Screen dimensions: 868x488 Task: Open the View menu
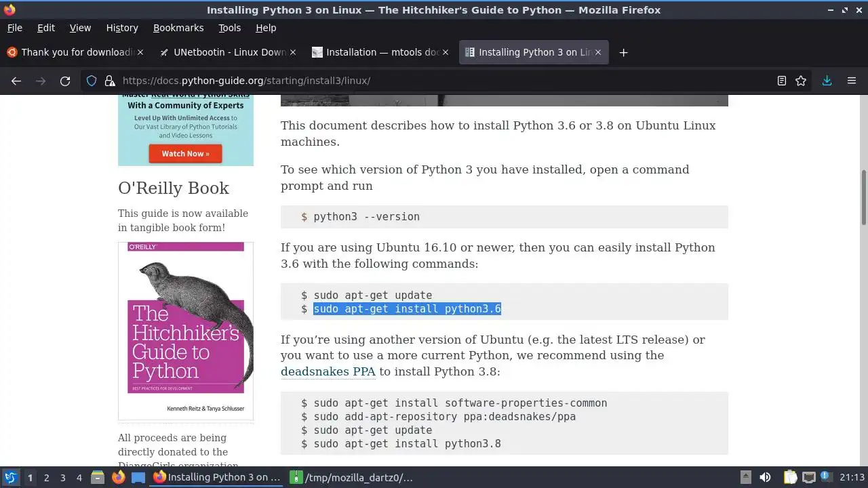(x=80, y=28)
